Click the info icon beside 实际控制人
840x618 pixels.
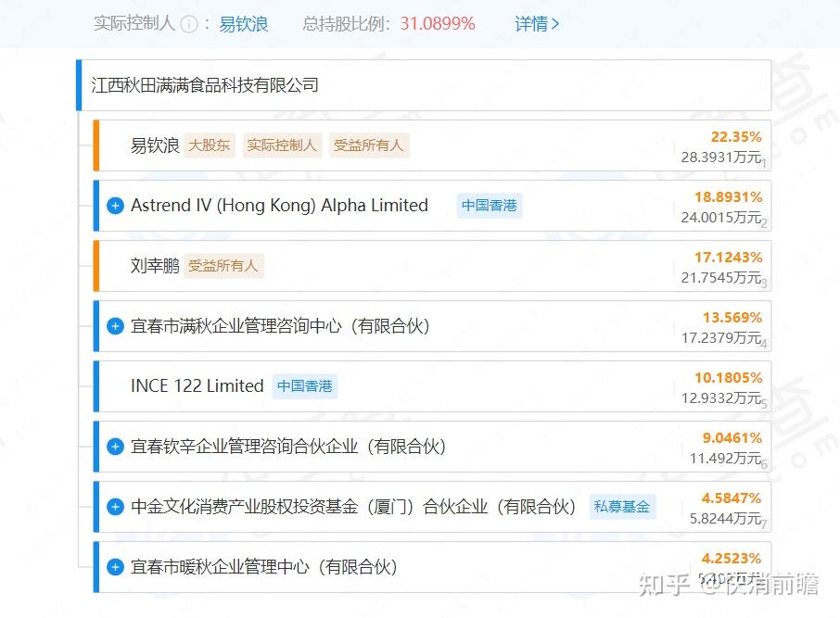[189, 24]
